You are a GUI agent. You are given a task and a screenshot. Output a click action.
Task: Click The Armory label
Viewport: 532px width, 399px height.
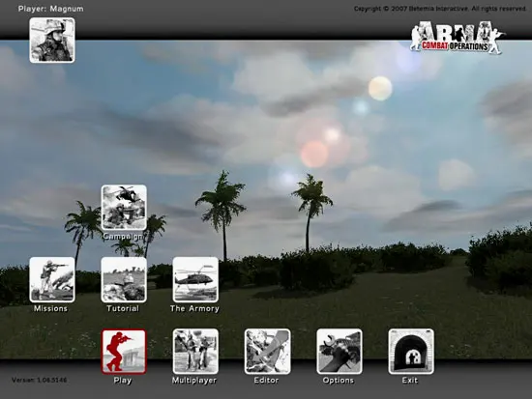tap(194, 308)
